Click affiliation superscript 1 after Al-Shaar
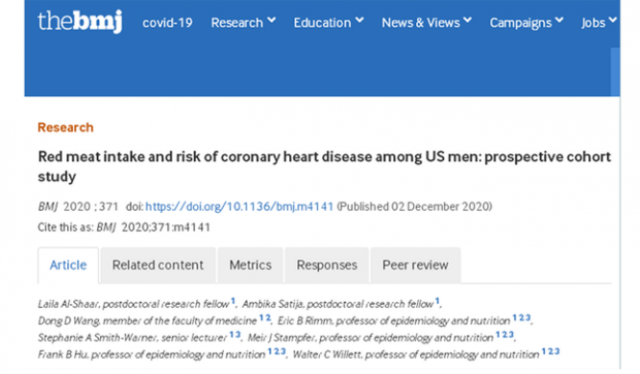The image size is (640, 374). [233, 301]
